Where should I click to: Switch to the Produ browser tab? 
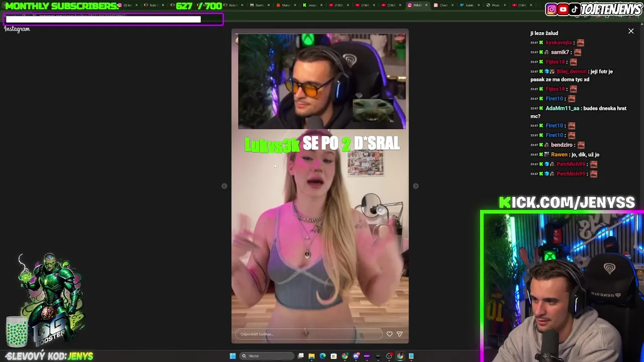click(x=496, y=5)
